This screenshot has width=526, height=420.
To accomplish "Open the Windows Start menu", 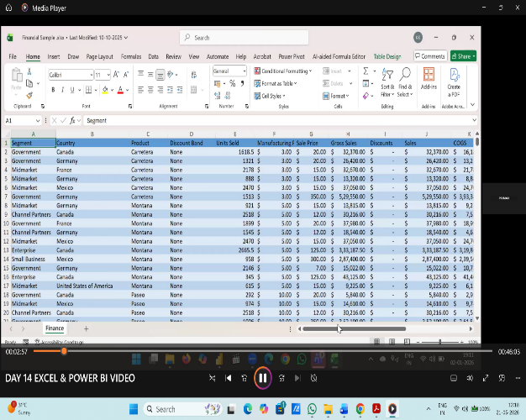I will click(134, 409).
